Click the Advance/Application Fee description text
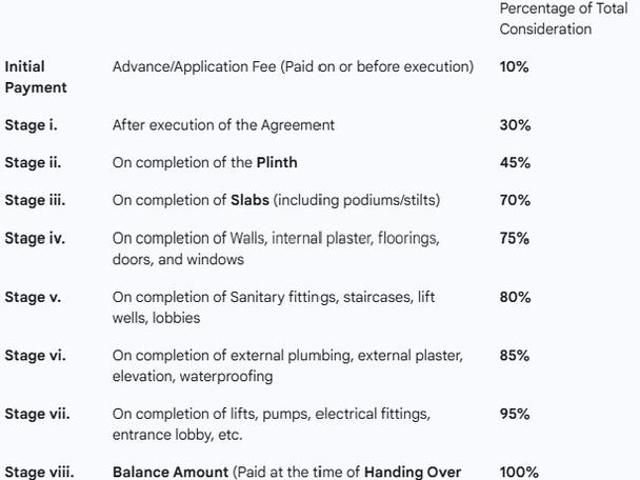Screen dimensions: 640x480 coord(293,67)
